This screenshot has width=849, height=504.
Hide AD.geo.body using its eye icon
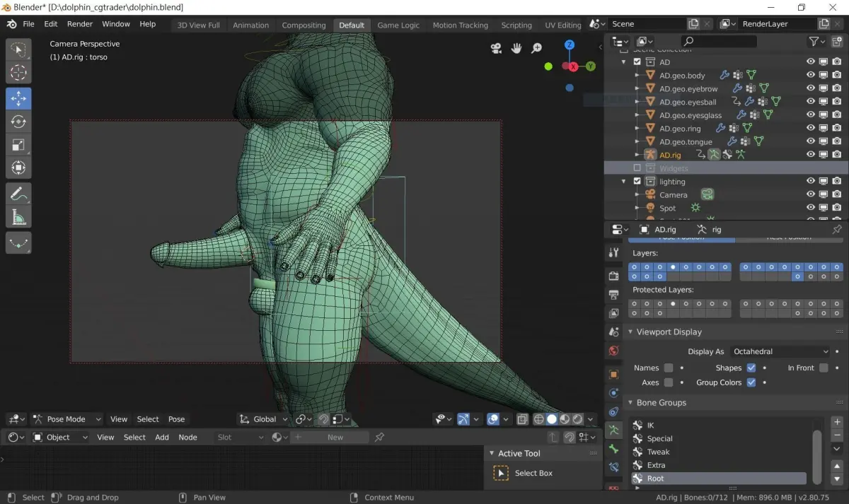[x=811, y=76]
